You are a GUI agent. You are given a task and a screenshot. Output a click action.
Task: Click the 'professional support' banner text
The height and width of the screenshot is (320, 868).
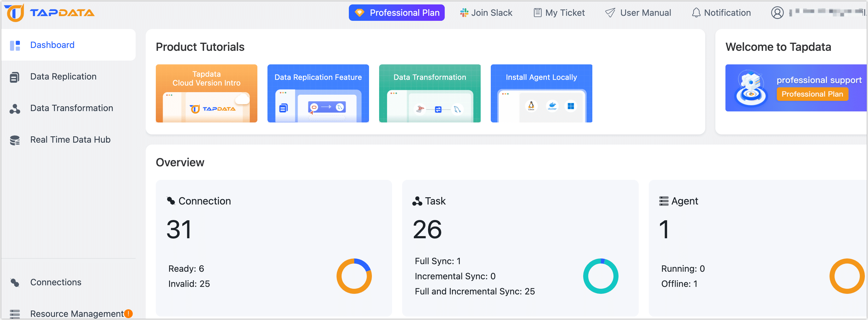point(819,80)
